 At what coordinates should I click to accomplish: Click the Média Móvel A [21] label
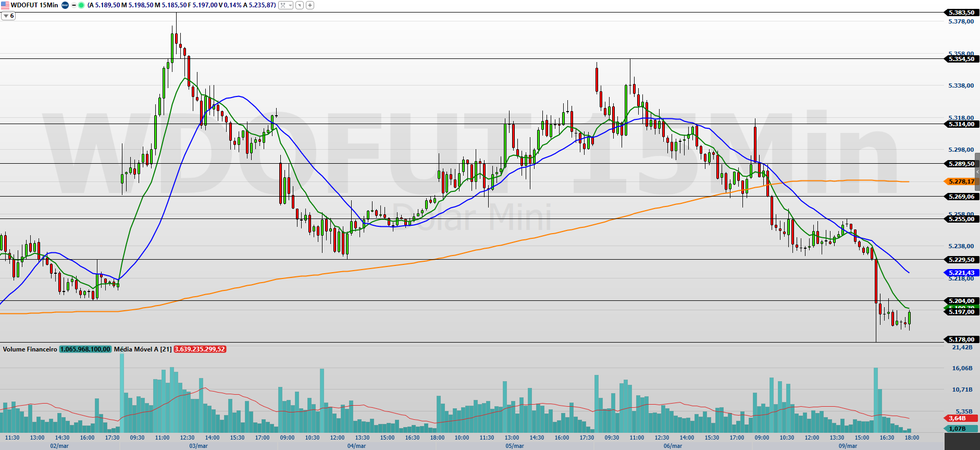click(142, 349)
